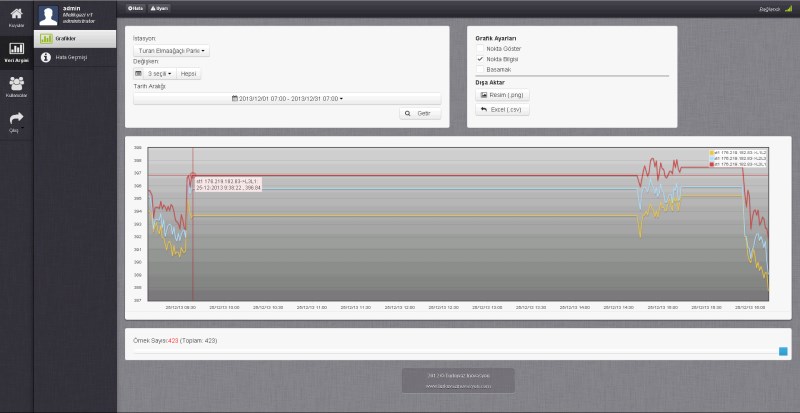The width and height of the screenshot is (800, 413).
Task: Click the Hepsi select-all button
Action: tap(189, 74)
